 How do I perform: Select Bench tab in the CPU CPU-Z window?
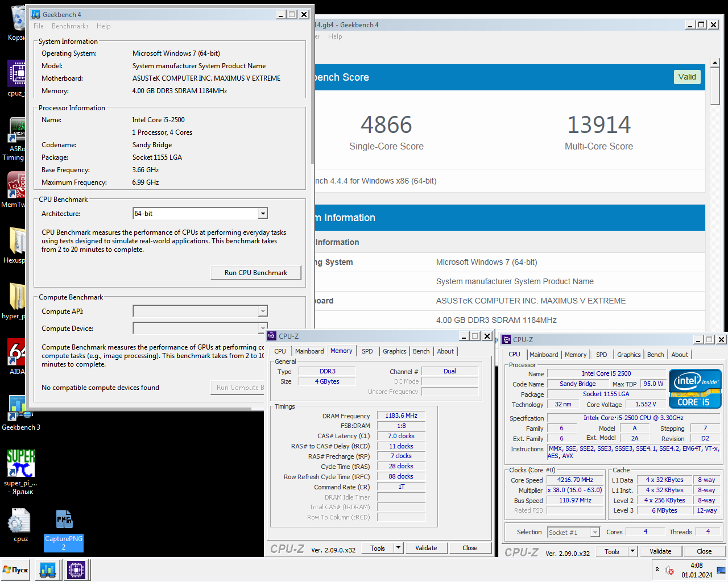tap(656, 355)
